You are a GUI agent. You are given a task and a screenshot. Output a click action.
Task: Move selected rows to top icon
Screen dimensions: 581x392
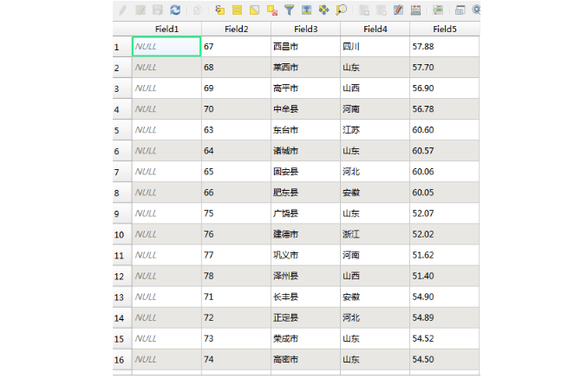click(x=306, y=10)
